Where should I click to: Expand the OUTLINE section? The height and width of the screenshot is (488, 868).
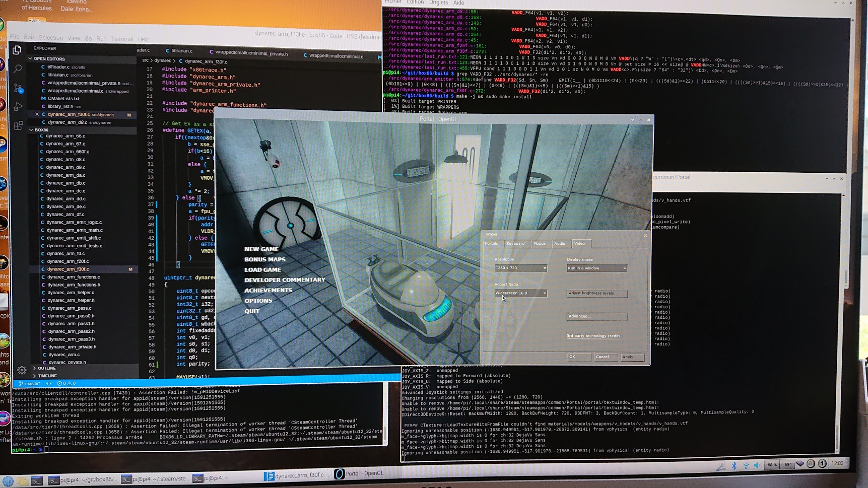(35, 368)
